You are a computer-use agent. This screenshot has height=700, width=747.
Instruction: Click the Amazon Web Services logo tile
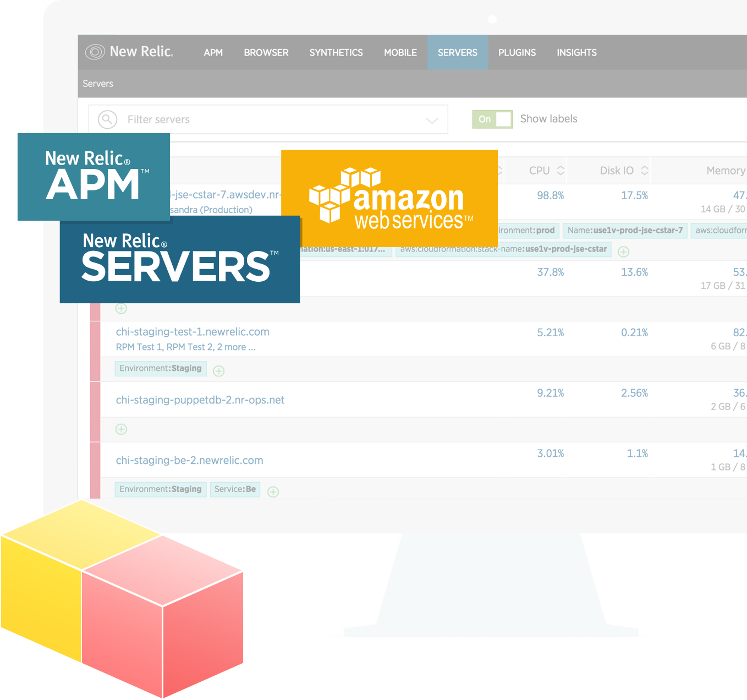[389, 199]
